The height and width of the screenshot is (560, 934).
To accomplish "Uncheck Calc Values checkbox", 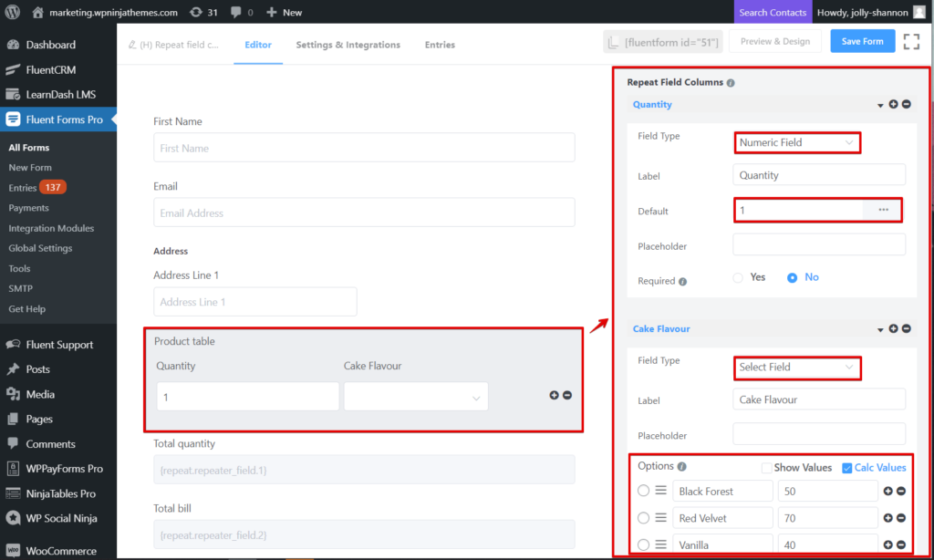I will tap(846, 468).
